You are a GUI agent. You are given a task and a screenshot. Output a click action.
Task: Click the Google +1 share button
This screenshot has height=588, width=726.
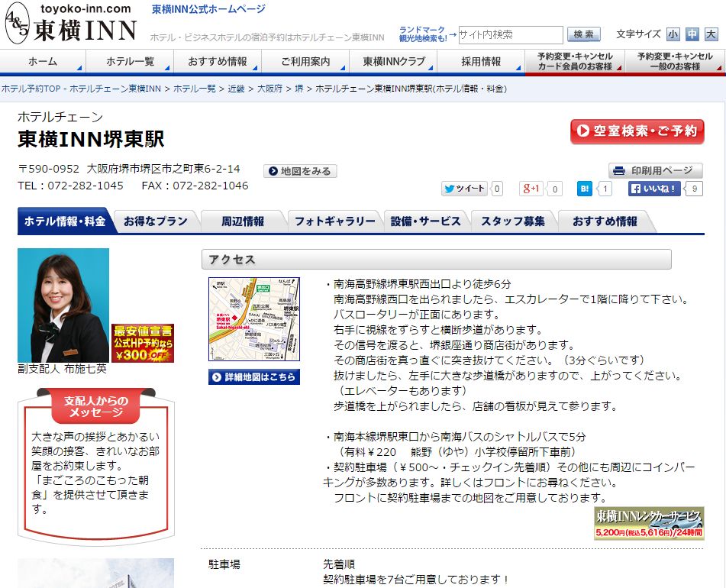531,189
